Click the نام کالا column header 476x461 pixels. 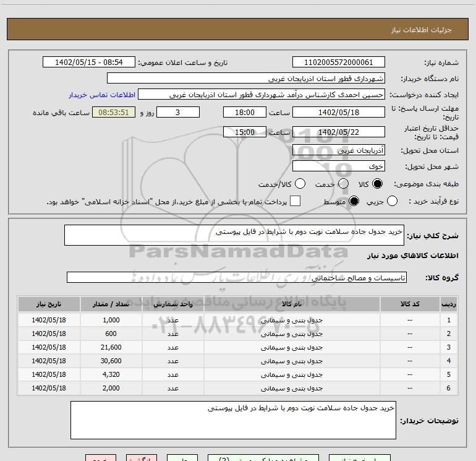click(292, 304)
